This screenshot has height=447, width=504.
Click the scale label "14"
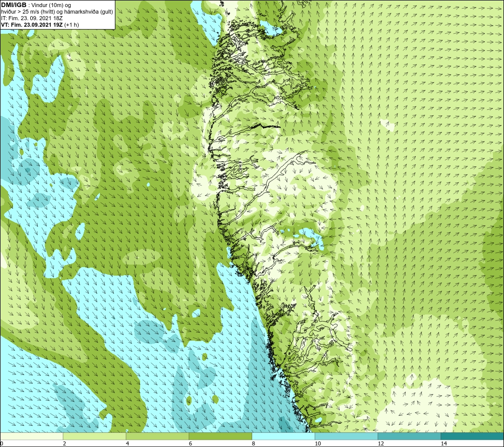pyautogui.click(x=444, y=444)
